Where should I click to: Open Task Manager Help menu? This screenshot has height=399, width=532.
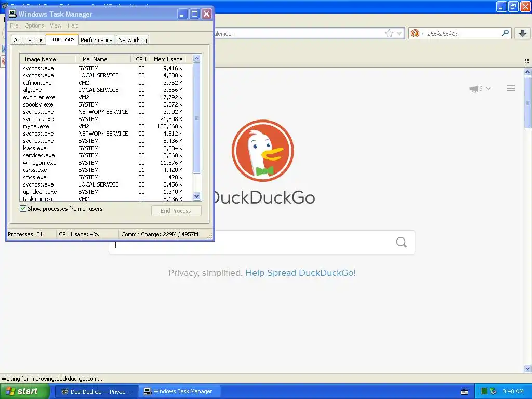click(x=73, y=25)
